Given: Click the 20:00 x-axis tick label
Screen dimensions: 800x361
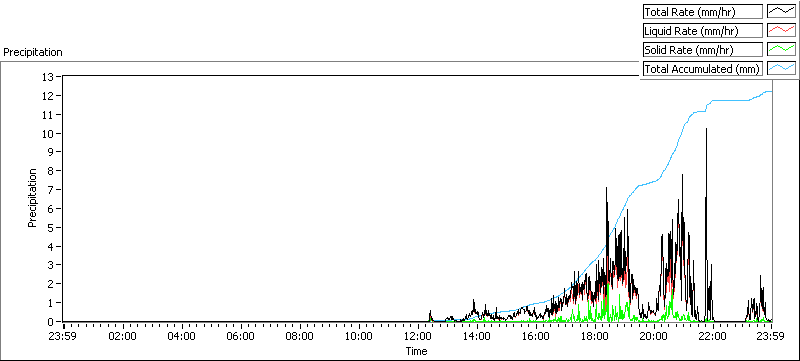Looking at the screenshot, I should (653, 336).
